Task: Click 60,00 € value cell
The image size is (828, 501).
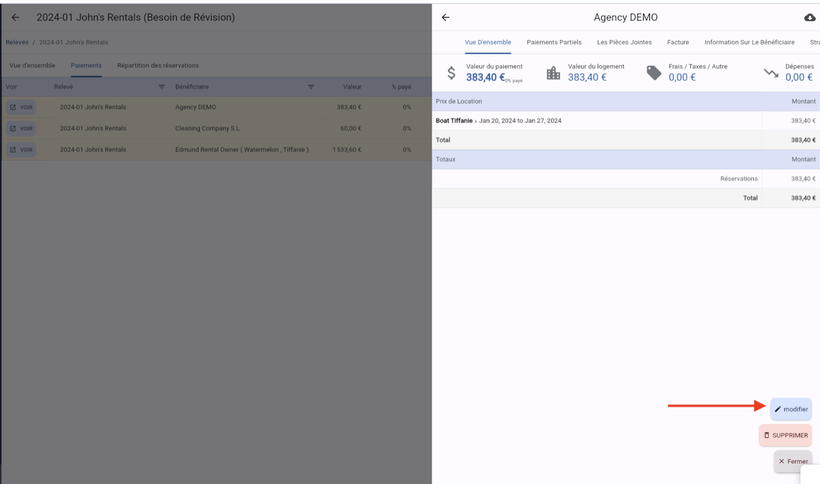Action: point(351,128)
